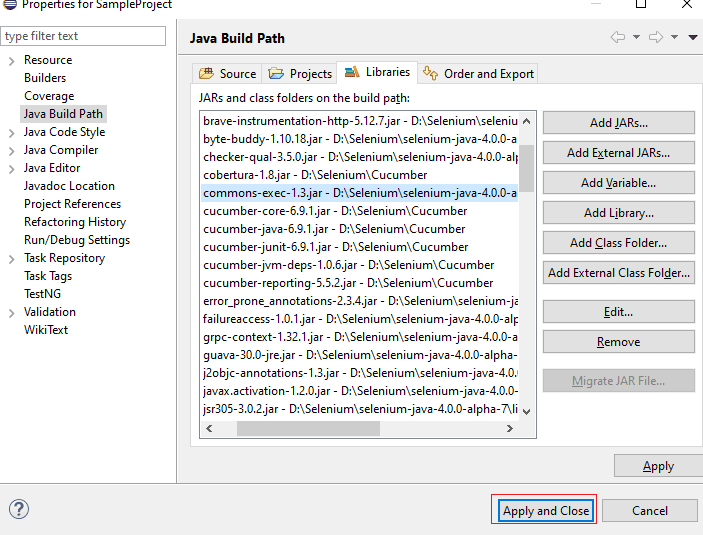Open the Order and Export tab
This screenshot has height=535, width=703.
[x=479, y=73]
